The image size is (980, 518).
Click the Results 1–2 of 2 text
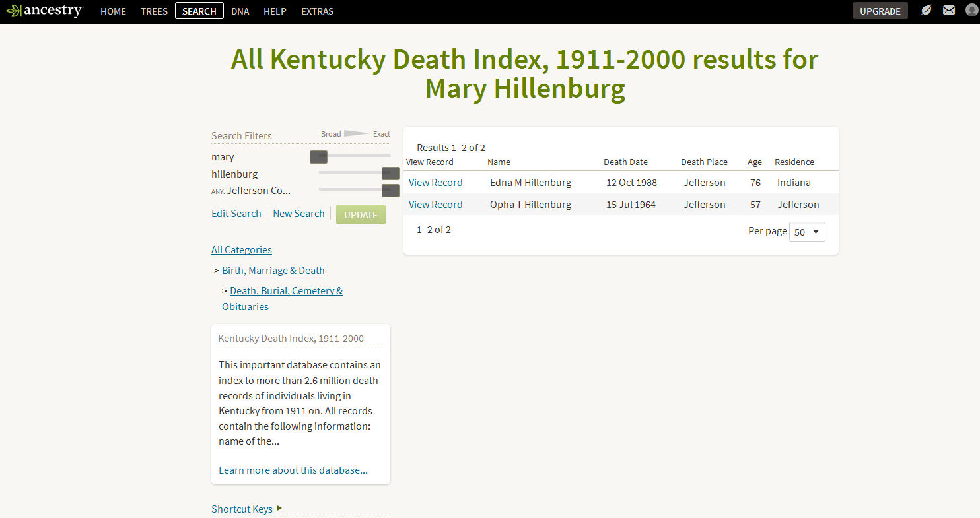450,147
